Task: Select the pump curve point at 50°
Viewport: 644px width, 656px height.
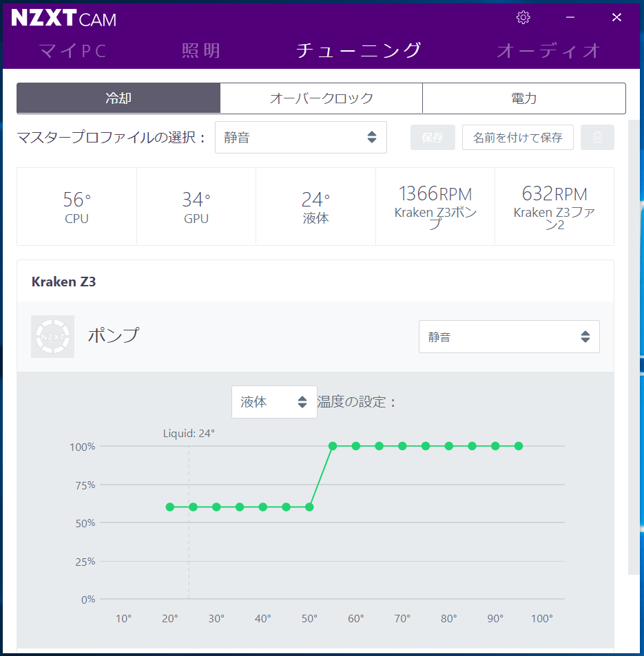Action: point(309,507)
